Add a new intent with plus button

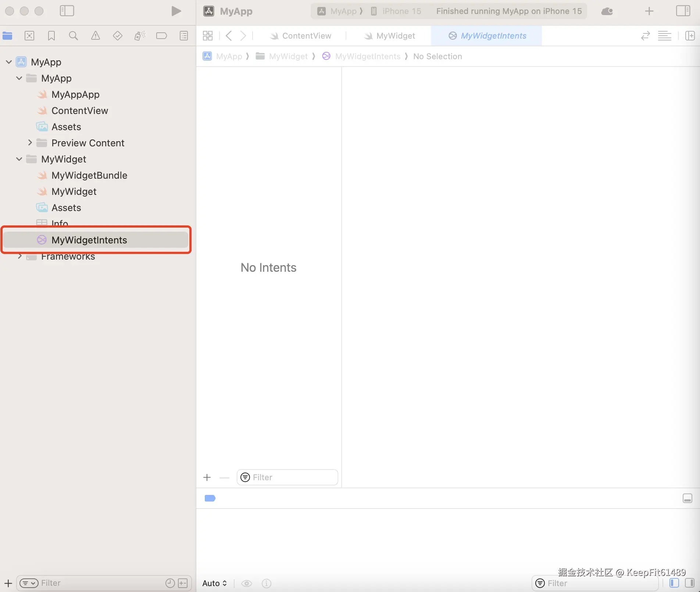point(207,477)
